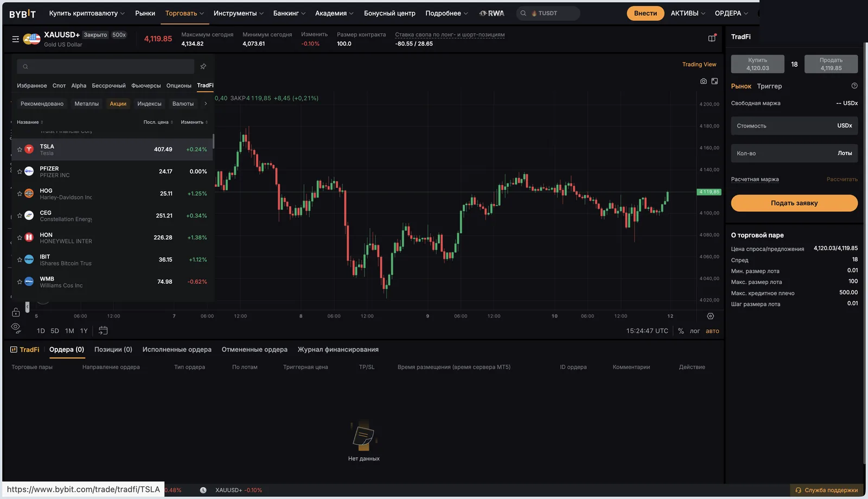The image size is (868, 499).
Task: Select the Indices category filter
Action: [149, 104]
